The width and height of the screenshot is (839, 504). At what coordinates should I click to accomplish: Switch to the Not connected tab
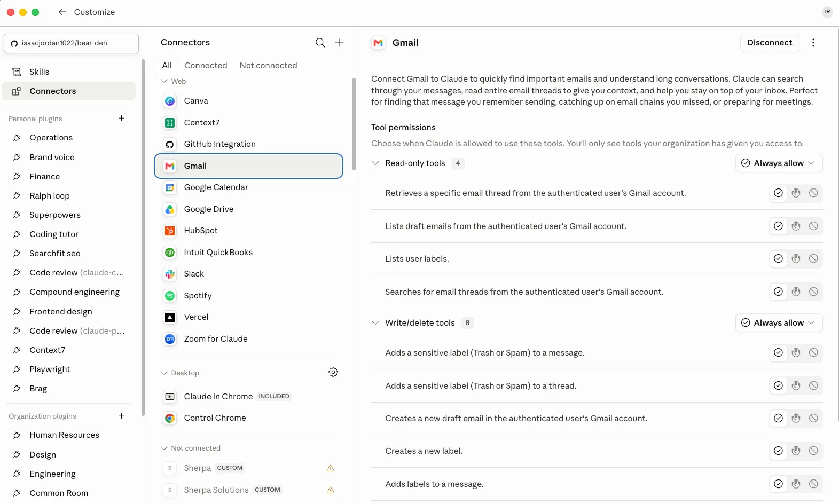tap(268, 66)
